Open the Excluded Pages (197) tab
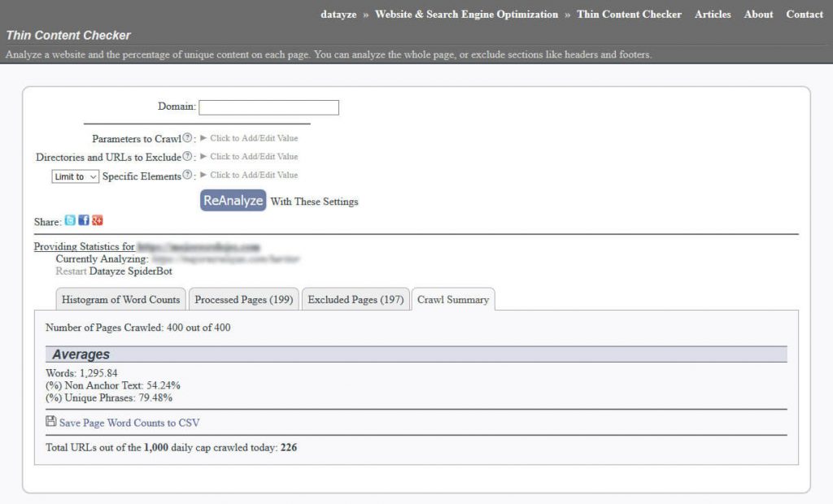The height and width of the screenshot is (504, 833). point(356,299)
